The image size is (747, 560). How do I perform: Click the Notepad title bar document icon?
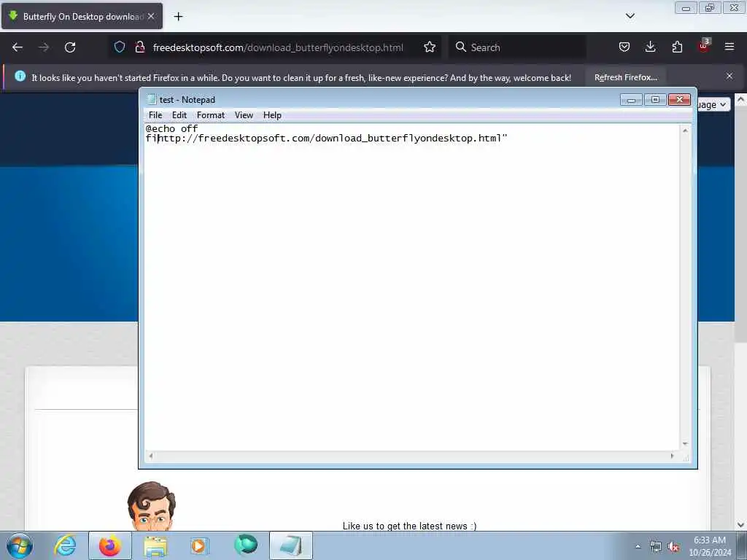click(152, 99)
